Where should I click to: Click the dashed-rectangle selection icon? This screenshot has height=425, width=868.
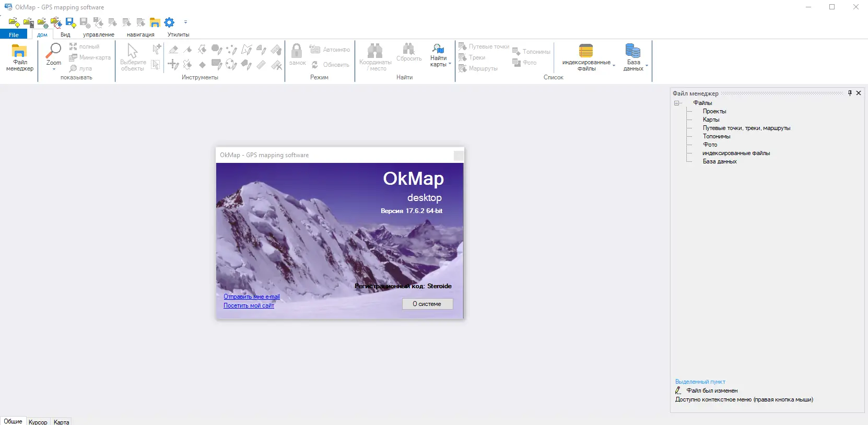point(156,65)
